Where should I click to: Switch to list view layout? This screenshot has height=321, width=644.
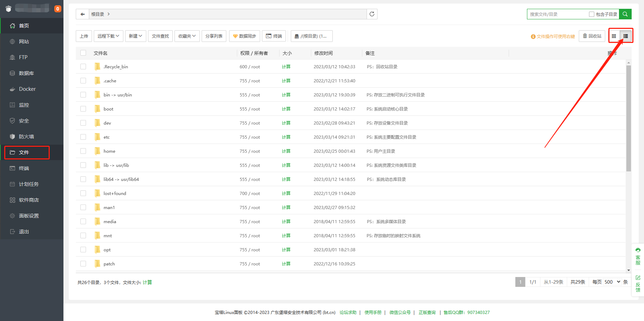coord(626,36)
